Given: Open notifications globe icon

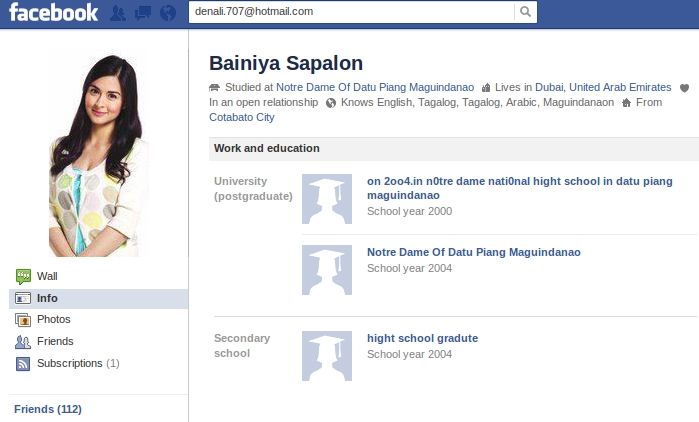Looking at the screenshot, I should click(x=167, y=13).
